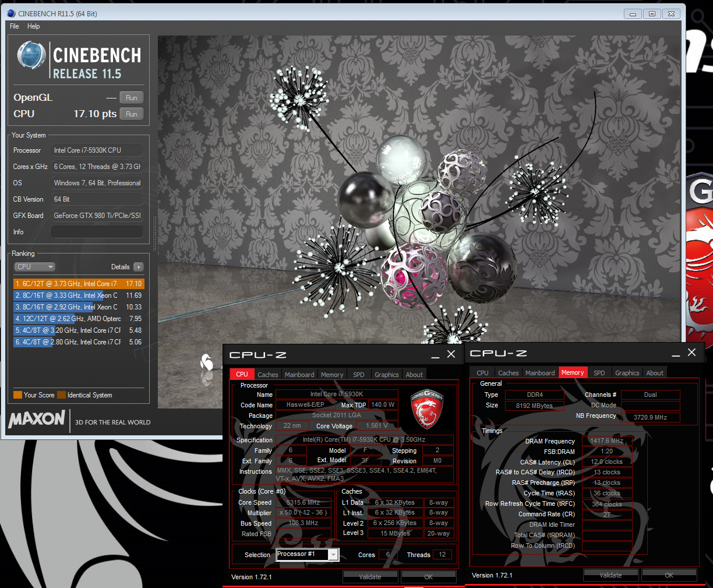Screen dimensions: 713x588
Task: Open SPD tab in right CPU-Z window
Action: [x=599, y=373]
